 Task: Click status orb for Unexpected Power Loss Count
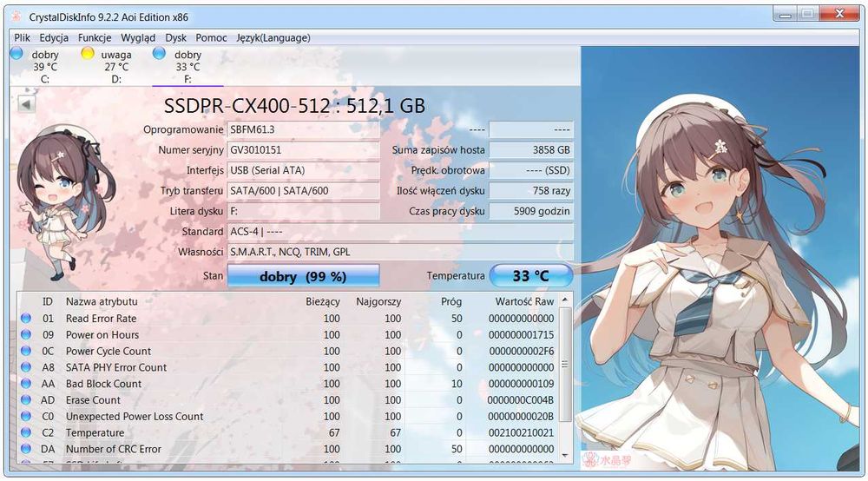(x=25, y=416)
